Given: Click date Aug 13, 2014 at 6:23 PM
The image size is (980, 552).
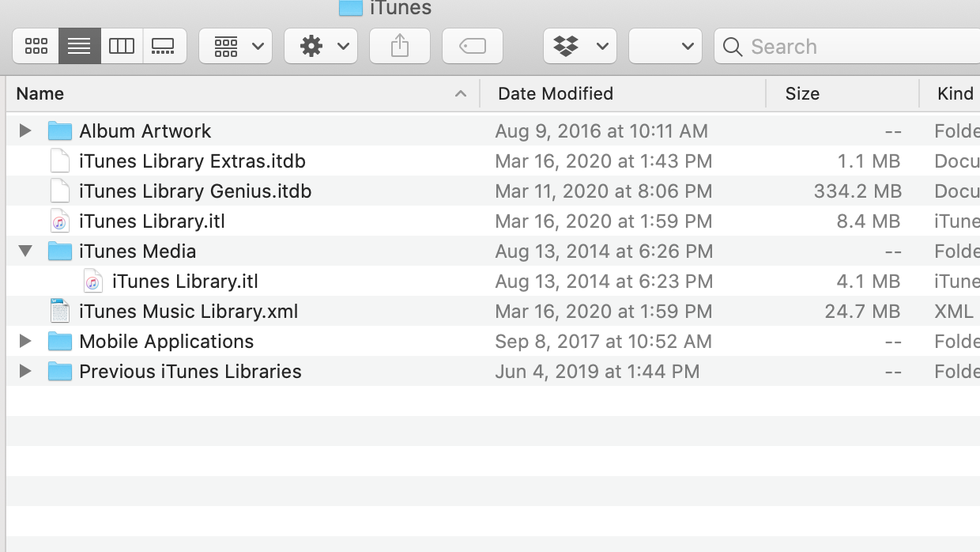Looking at the screenshot, I should (604, 281).
